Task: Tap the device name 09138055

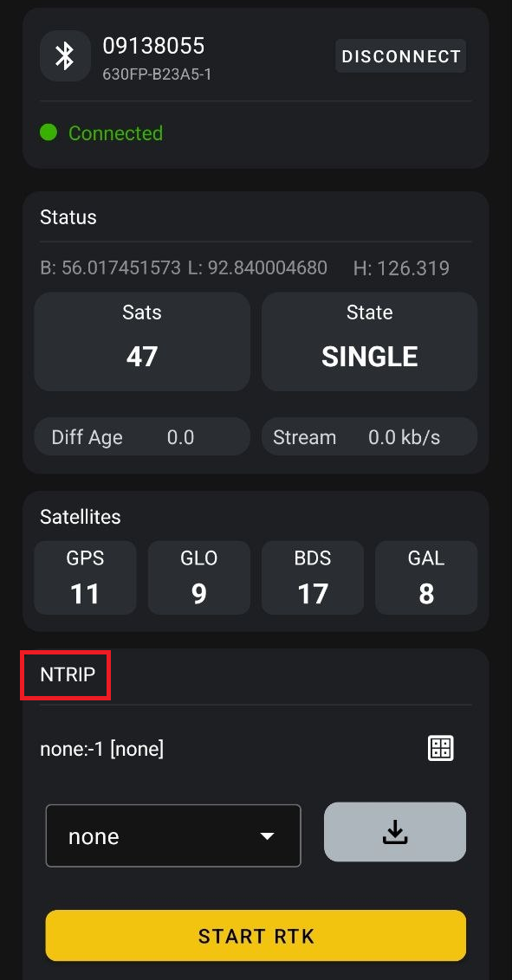Action: click(x=154, y=46)
